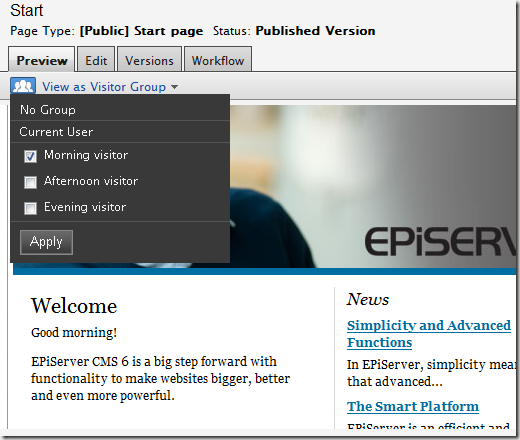Click the visitor group people icon
The height and width of the screenshot is (440, 520).
click(x=23, y=86)
